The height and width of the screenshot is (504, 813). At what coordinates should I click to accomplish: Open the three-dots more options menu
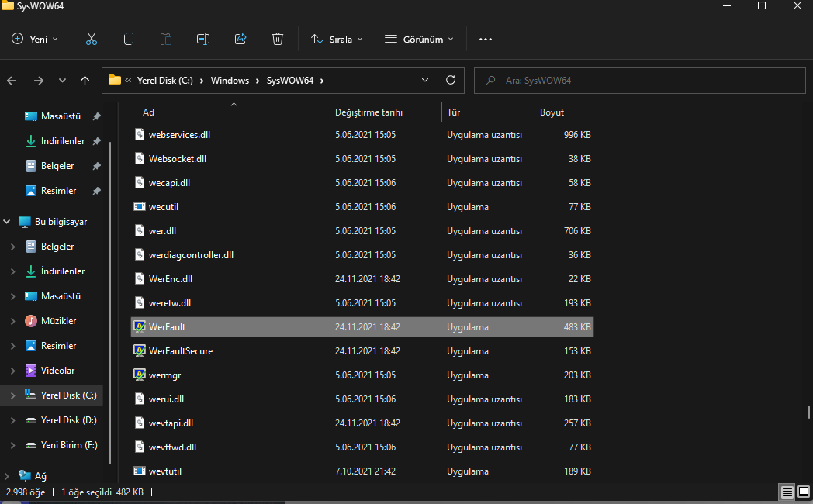tap(486, 39)
